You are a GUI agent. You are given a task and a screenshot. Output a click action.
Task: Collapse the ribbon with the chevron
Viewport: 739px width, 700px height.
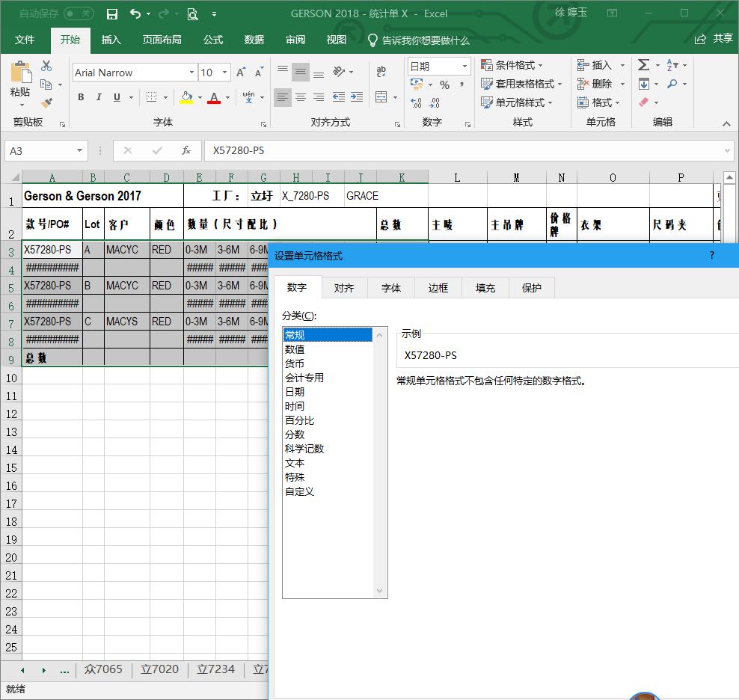click(726, 123)
